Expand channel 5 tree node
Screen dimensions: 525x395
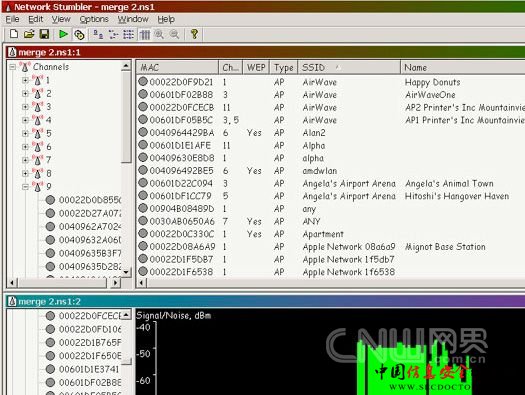(25, 133)
